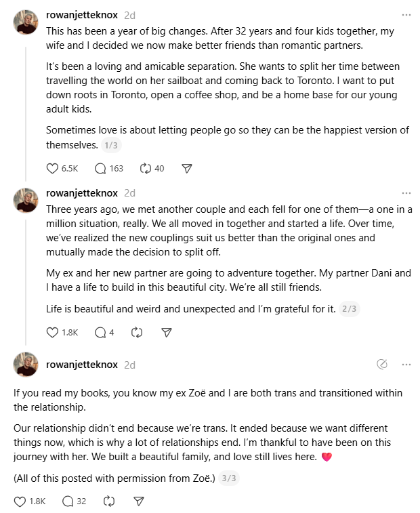The width and height of the screenshot is (420, 513).
Task: Share the third post in the thread
Action: (138, 501)
